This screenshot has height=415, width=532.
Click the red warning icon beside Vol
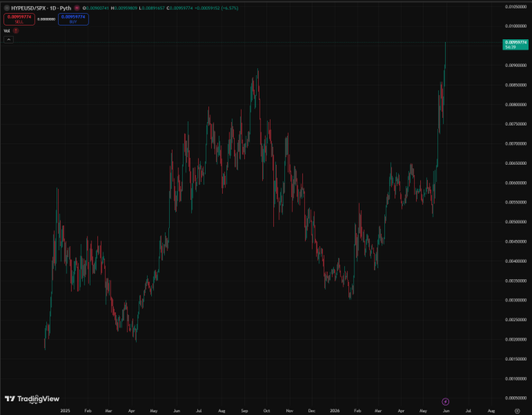pos(16,30)
